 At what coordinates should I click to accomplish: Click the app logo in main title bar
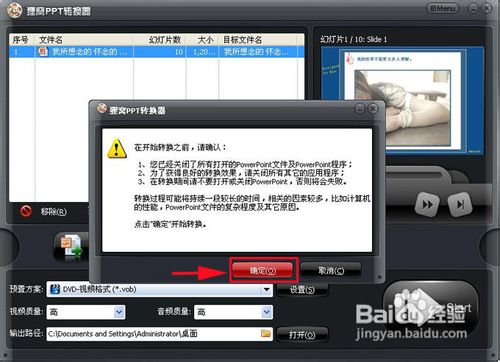click(15, 10)
